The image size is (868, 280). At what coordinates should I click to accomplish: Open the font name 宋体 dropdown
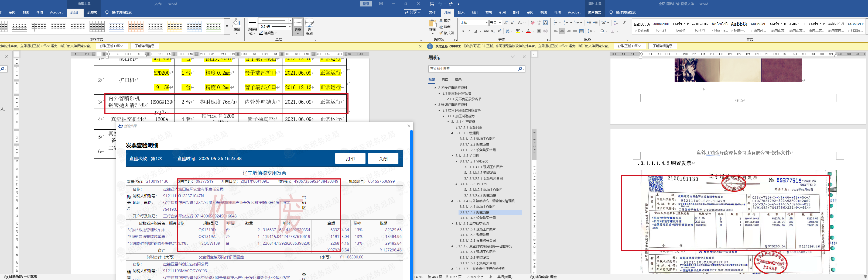487,23
